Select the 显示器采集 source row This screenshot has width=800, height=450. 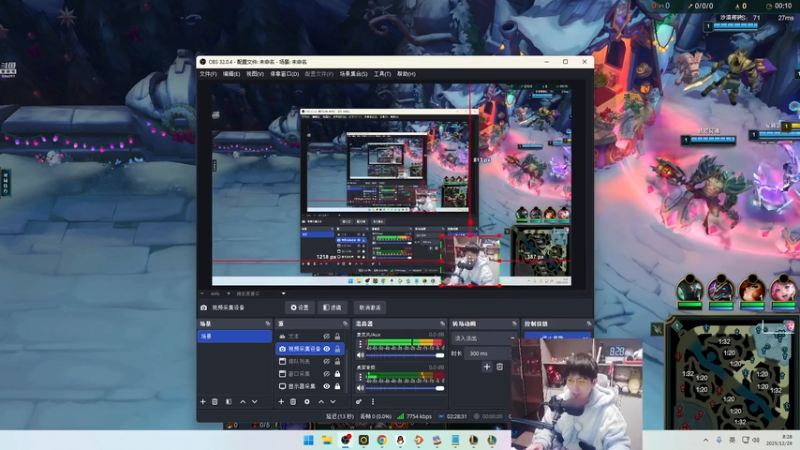click(x=310, y=386)
